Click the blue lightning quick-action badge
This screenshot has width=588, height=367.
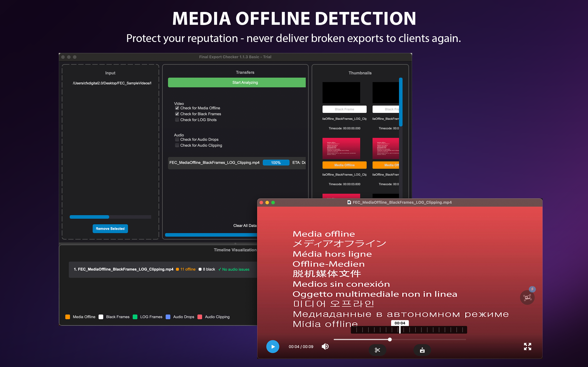click(x=532, y=289)
